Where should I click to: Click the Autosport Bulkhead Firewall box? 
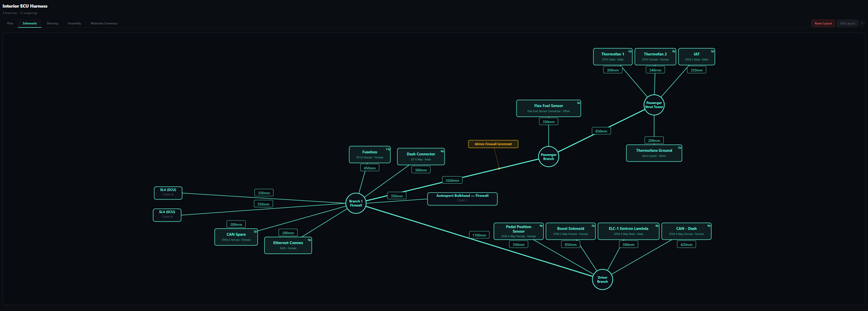(463, 199)
